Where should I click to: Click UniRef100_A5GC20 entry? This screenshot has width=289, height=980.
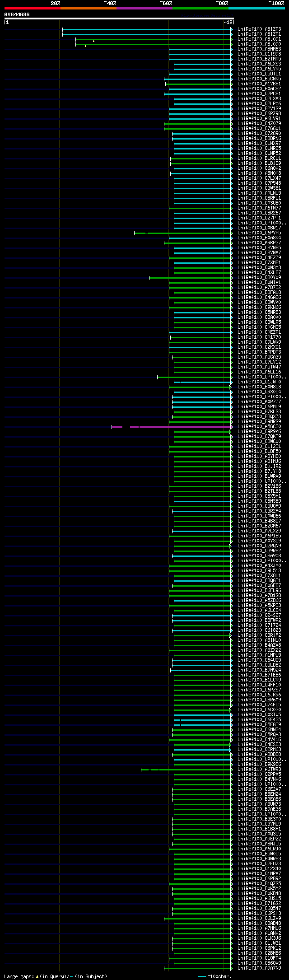click(x=259, y=426)
